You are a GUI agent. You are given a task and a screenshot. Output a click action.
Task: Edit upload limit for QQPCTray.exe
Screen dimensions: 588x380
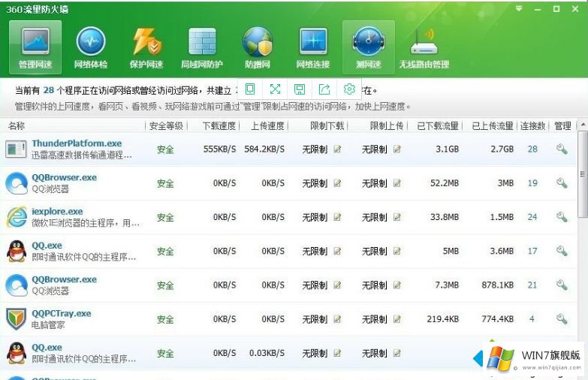[397, 319]
